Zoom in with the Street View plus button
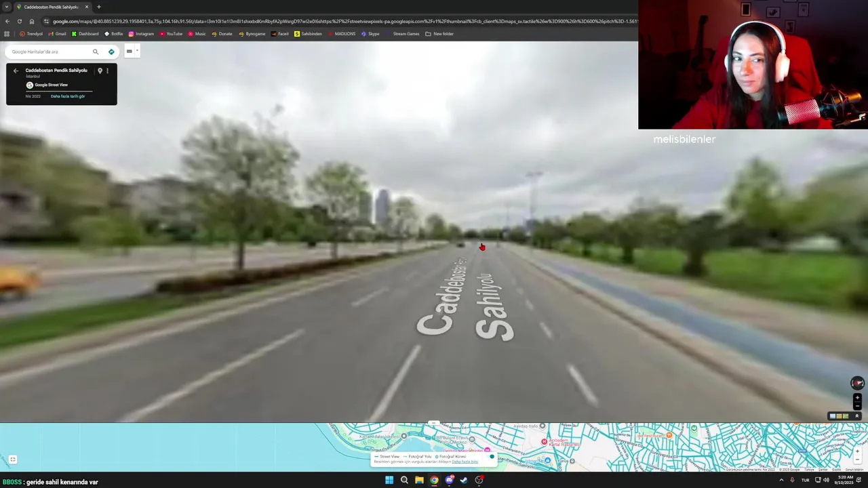 (x=857, y=398)
